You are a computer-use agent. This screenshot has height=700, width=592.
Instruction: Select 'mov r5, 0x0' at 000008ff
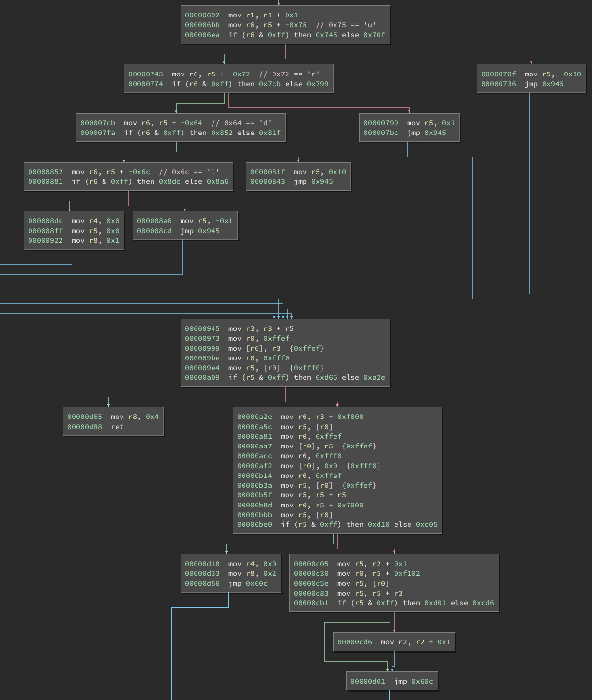pyautogui.click(x=95, y=231)
